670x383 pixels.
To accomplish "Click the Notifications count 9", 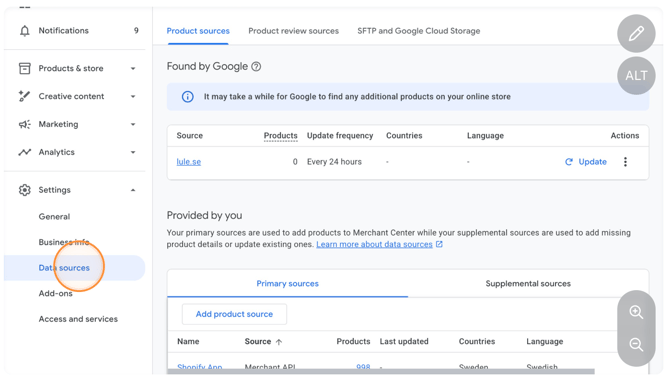I will (136, 31).
